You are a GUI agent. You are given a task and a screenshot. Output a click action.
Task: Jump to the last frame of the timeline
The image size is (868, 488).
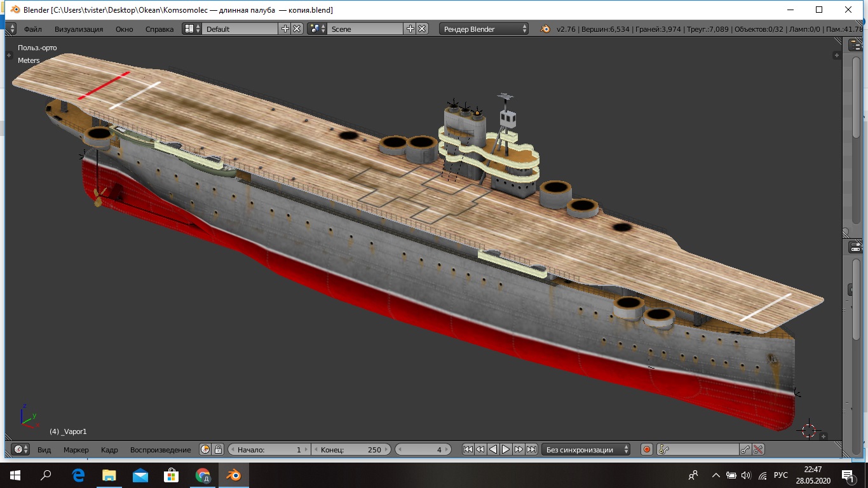(x=531, y=449)
